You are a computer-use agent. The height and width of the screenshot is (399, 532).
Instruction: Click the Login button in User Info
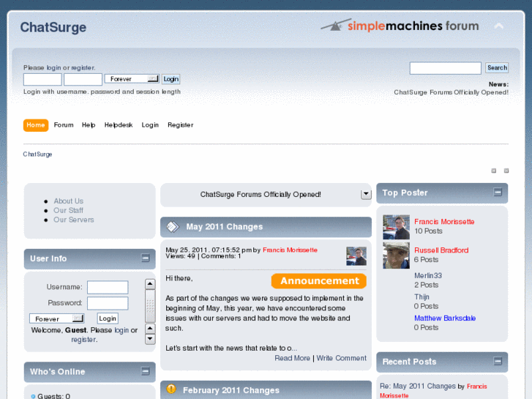108,318
